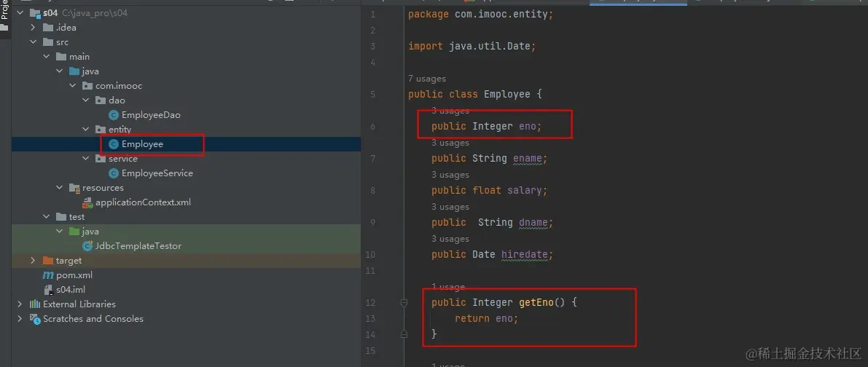The width and height of the screenshot is (868, 367).
Task: Open applicationContext.xml file
Action: [x=144, y=202]
